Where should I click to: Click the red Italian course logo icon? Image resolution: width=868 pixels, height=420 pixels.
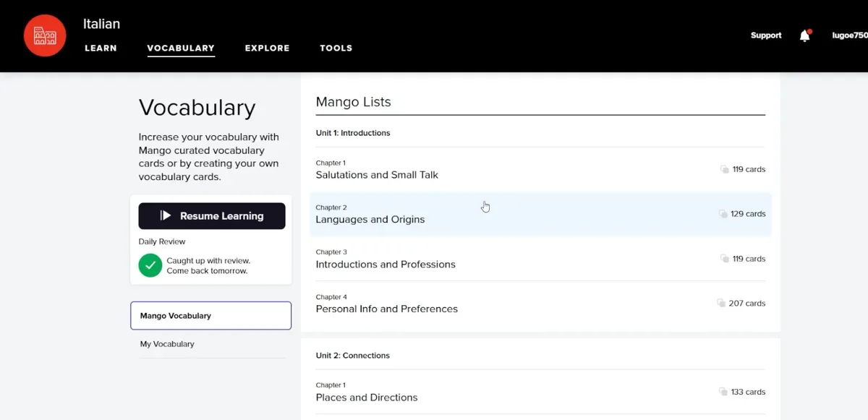click(x=45, y=35)
